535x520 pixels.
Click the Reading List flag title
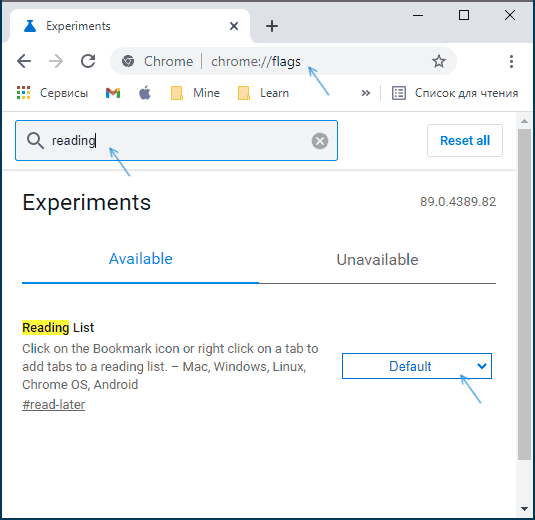(x=58, y=328)
